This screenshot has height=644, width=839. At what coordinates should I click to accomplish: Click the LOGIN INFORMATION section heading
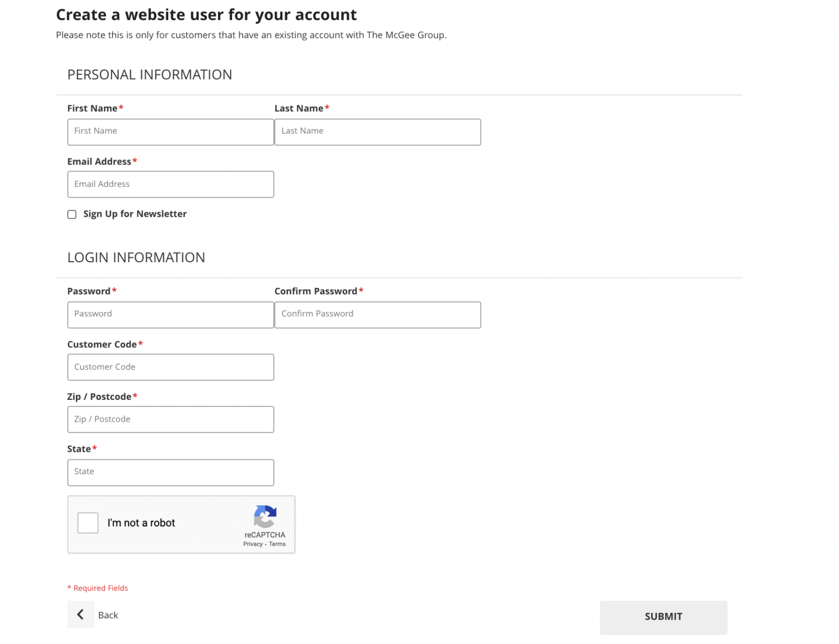(136, 257)
